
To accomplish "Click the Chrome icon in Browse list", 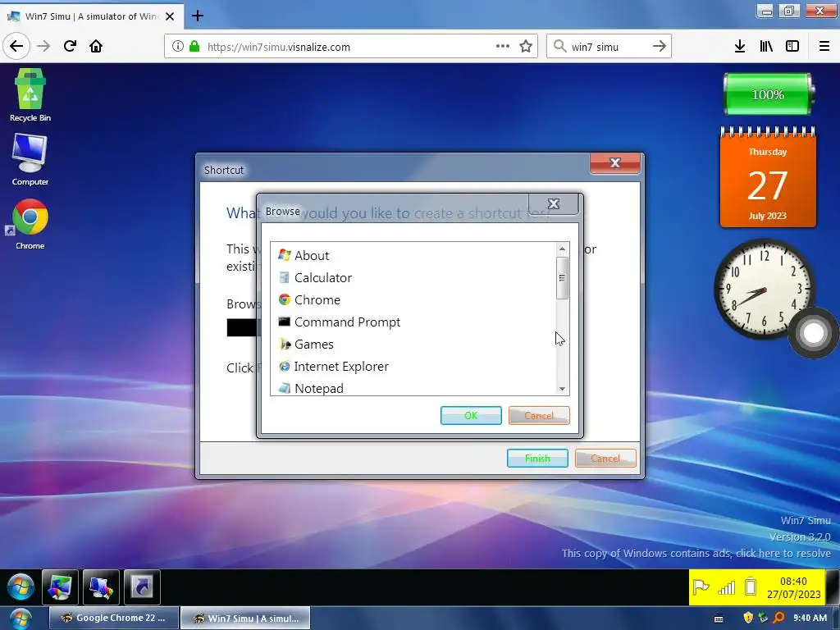I will pyautogui.click(x=285, y=299).
